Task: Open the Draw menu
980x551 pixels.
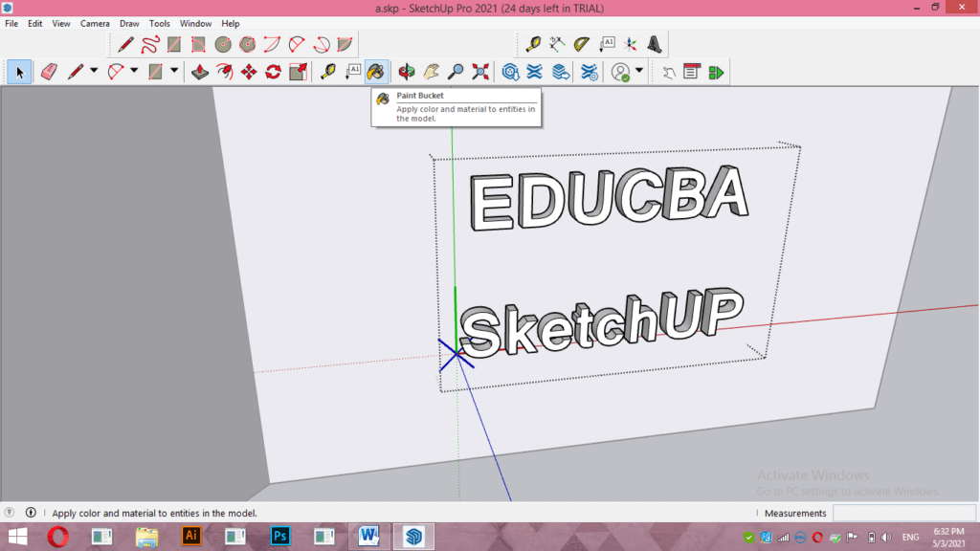Action: [x=129, y=23]
